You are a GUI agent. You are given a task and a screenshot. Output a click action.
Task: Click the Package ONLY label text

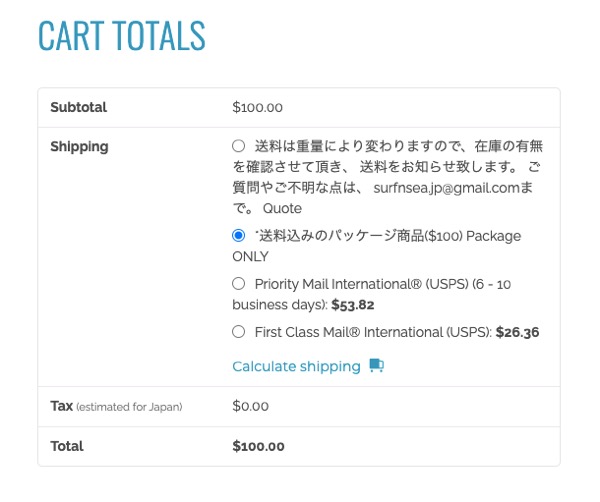click(377, 246)
